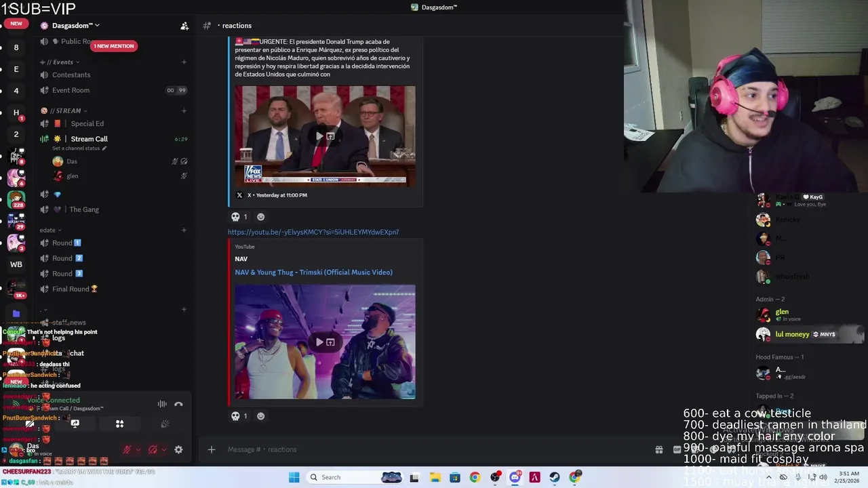
Task: Open user settings gear
Action: (178, 449)
